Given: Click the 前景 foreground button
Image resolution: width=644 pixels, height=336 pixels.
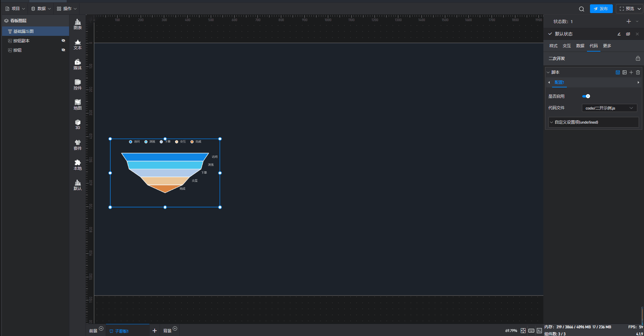Looking at the screenshot, I should pos(93,331).
